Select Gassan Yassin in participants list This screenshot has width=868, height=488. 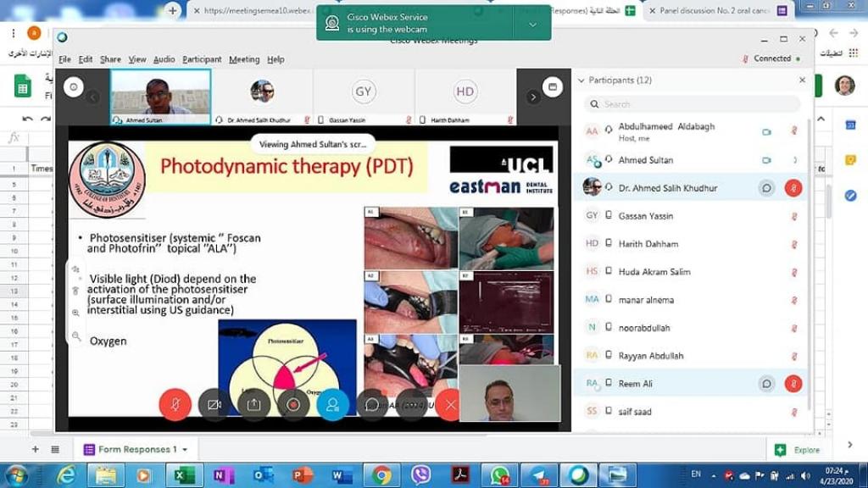coord(646,216)
